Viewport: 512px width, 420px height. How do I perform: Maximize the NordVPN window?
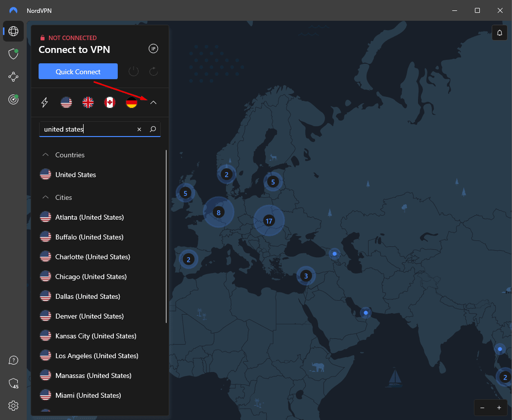pos(477,10)
